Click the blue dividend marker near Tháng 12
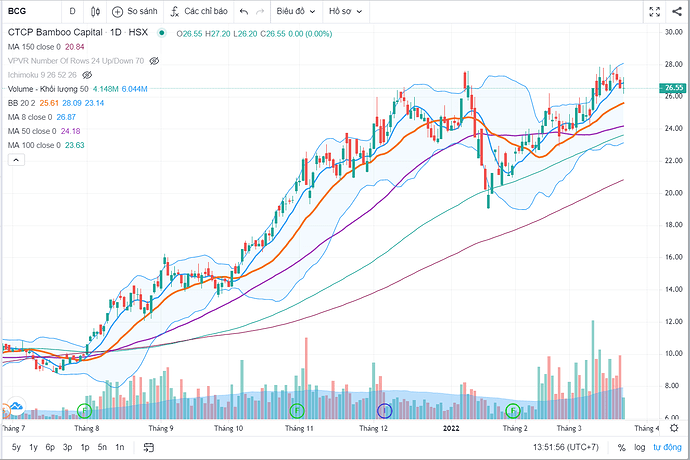The height and width of the screenshot is (460, 690). (384, 410)
